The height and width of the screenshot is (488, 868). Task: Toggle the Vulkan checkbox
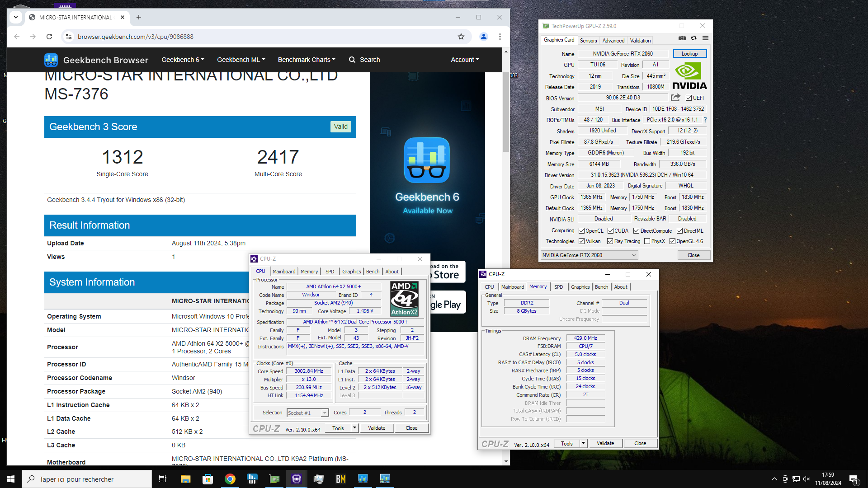pos(582,241)
